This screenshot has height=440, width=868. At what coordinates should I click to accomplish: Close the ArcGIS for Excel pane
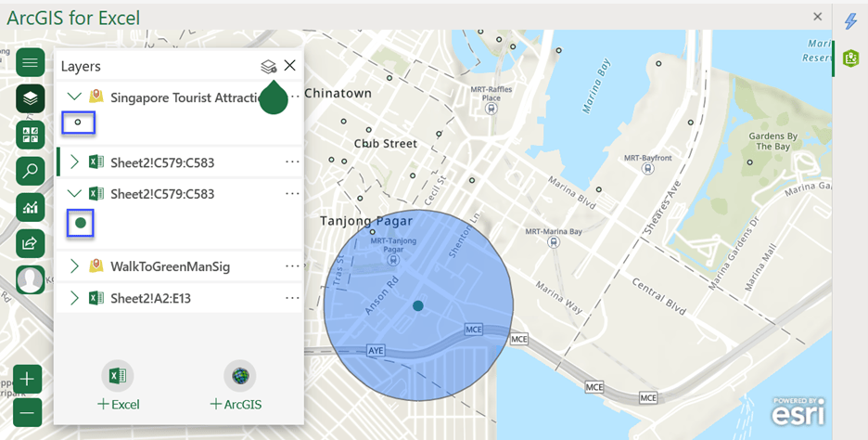[818, 17]
